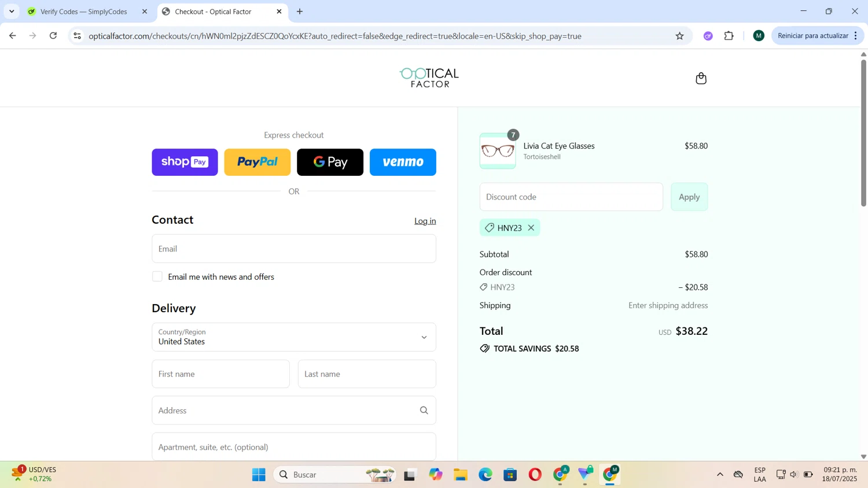The width and height of the screenshot is (868, 488).
Task: Switch to the Verify Codes SimplyCodes tab
Action: click(84, 12)
